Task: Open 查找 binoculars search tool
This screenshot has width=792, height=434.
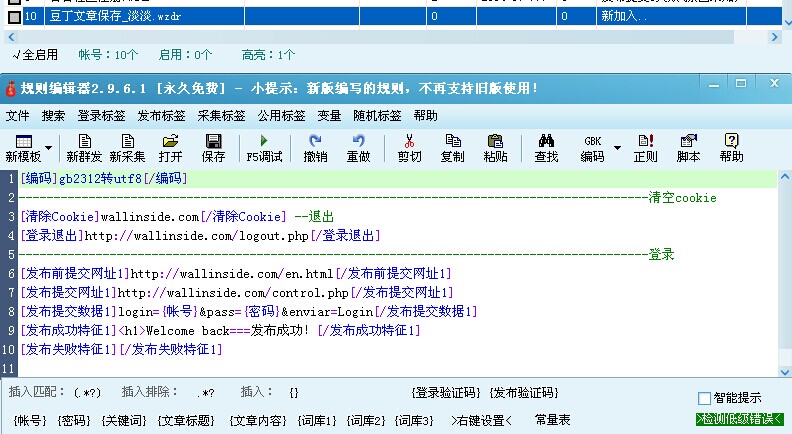Action: (x=546, y=147)
